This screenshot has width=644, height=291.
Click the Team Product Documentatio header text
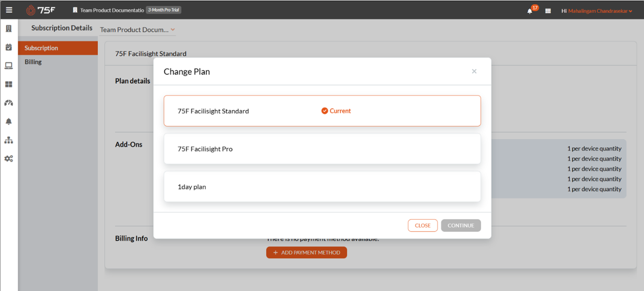click(112, 10)
